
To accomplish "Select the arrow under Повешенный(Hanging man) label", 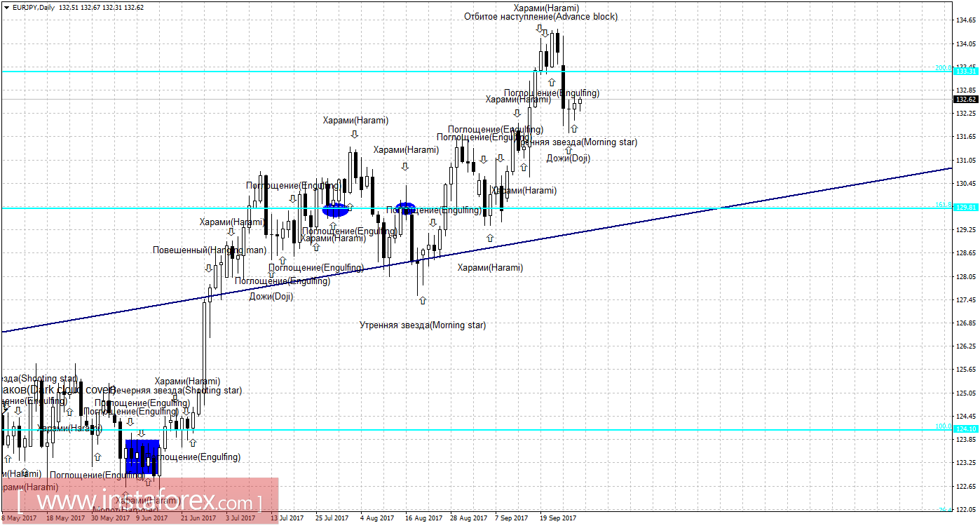I will (x=208, y=267).
